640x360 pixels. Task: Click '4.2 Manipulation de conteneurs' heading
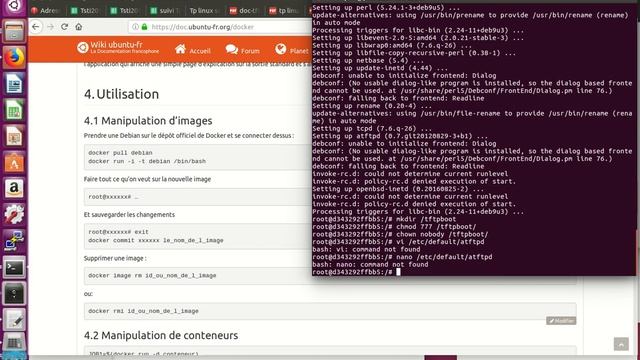pyautogui.click(x=161, y=336)
